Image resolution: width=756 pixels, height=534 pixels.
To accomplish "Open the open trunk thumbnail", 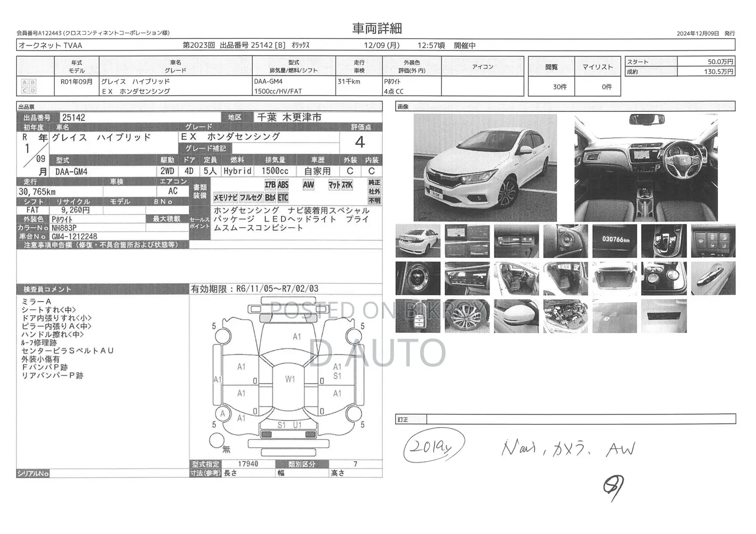I will tap(615, 279).
